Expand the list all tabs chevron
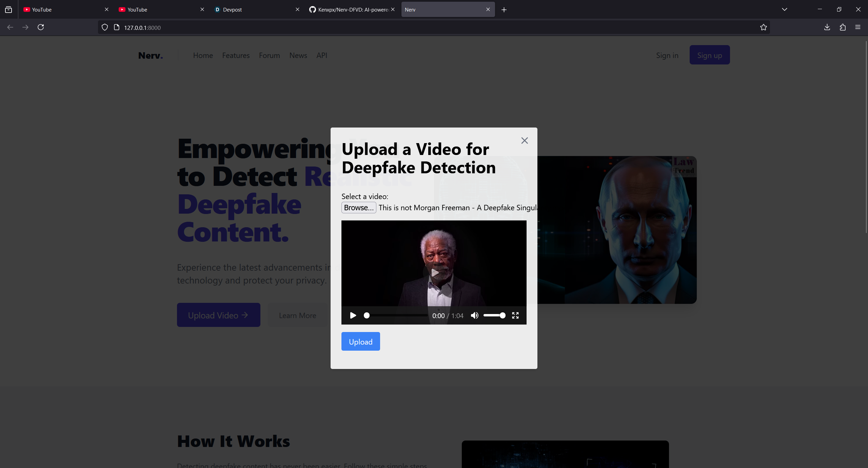868x468 pixels. (x=785, y=9)
